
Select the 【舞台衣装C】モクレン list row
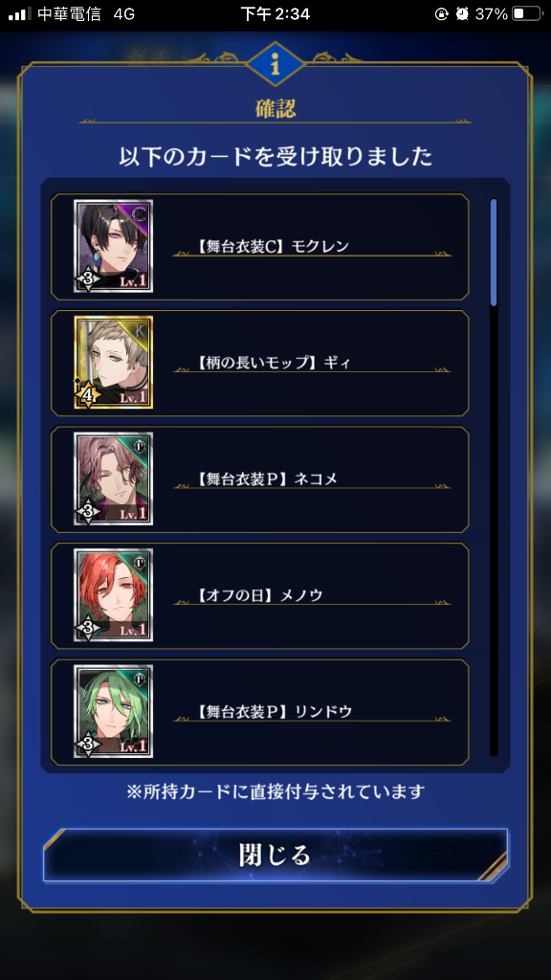click(260, 246)
